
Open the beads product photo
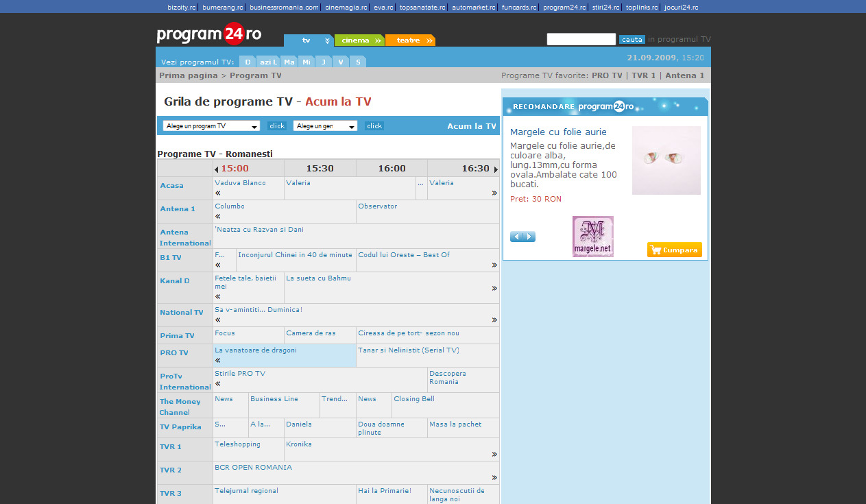pos(666,160)
